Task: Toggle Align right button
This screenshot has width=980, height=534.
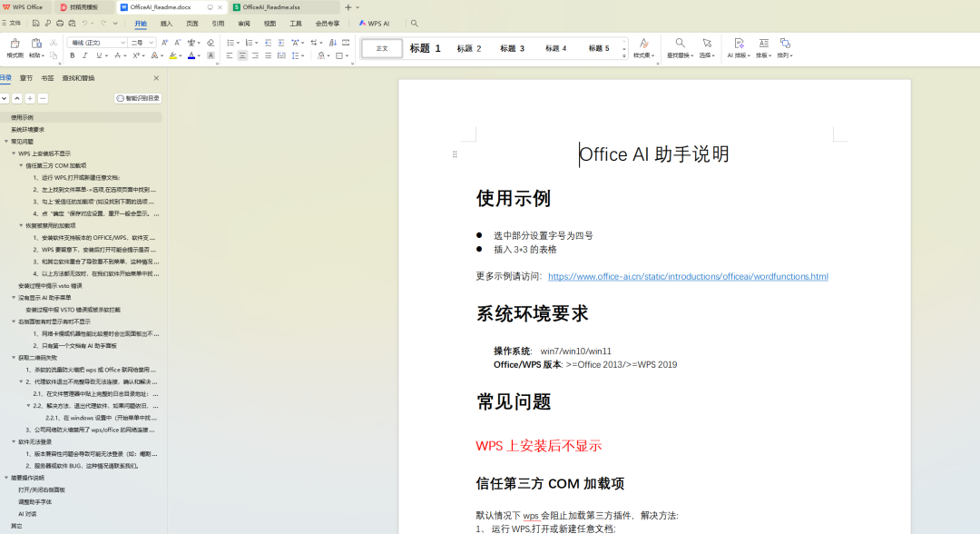Action: click(x=255, y=55)
